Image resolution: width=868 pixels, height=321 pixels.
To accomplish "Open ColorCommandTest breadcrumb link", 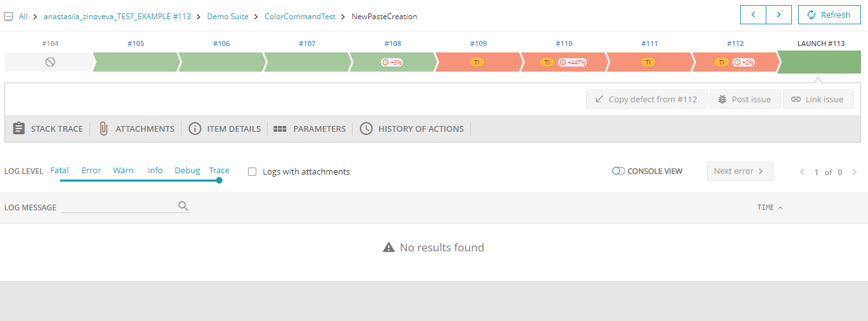I will pyautogui.click(x=300, y=17).
